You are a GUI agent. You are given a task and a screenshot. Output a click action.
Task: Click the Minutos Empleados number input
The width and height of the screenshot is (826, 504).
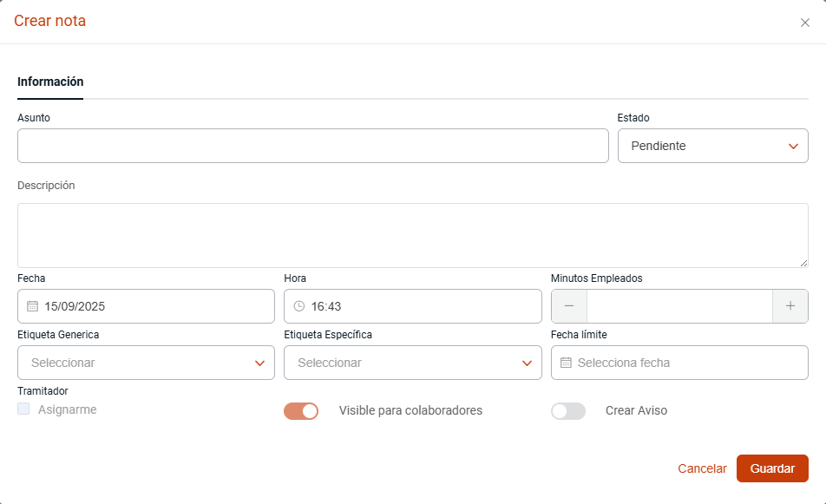point(679,306)
